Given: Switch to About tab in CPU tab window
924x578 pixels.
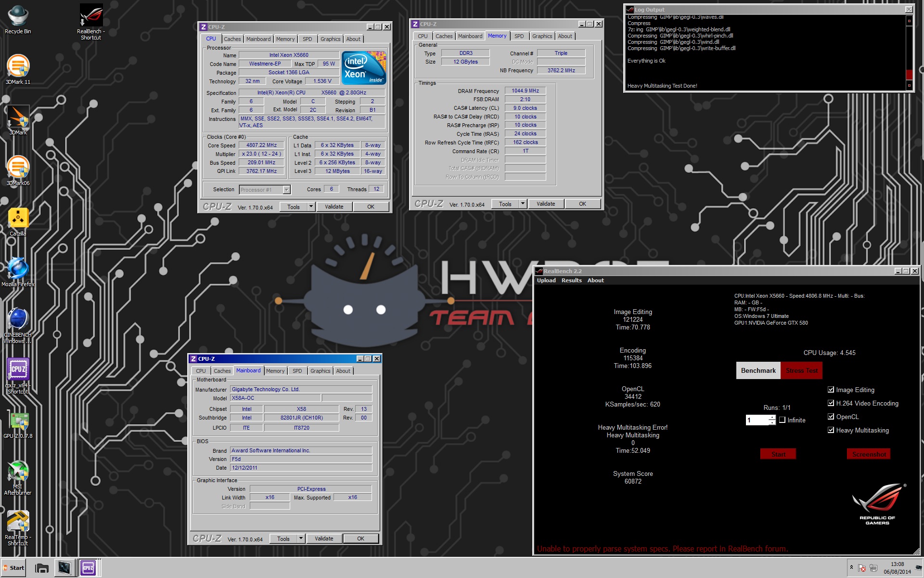Looking at the screenshot, I should [353, 39].
